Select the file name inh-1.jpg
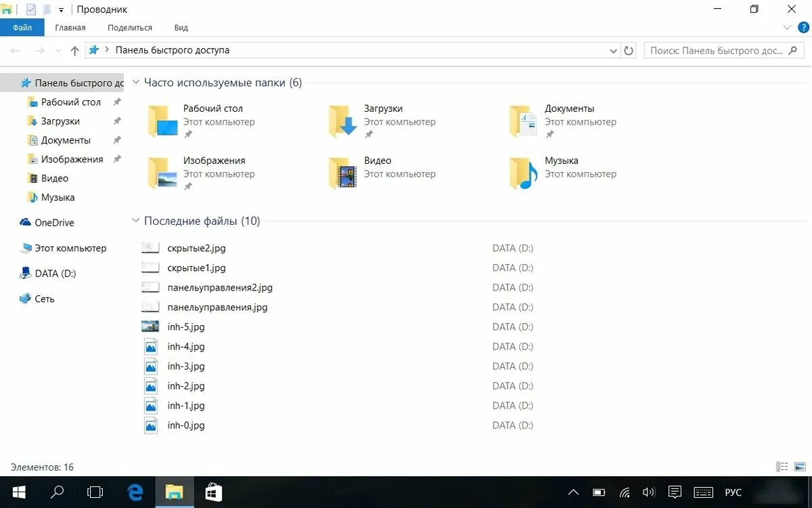 click(x=186, y=405)
